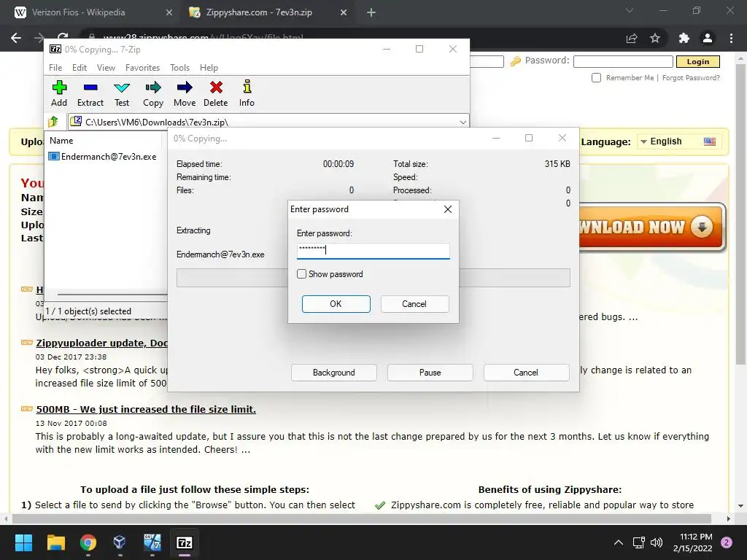Open the File menu in 7-Zip
747x560 pixels.
55,68
